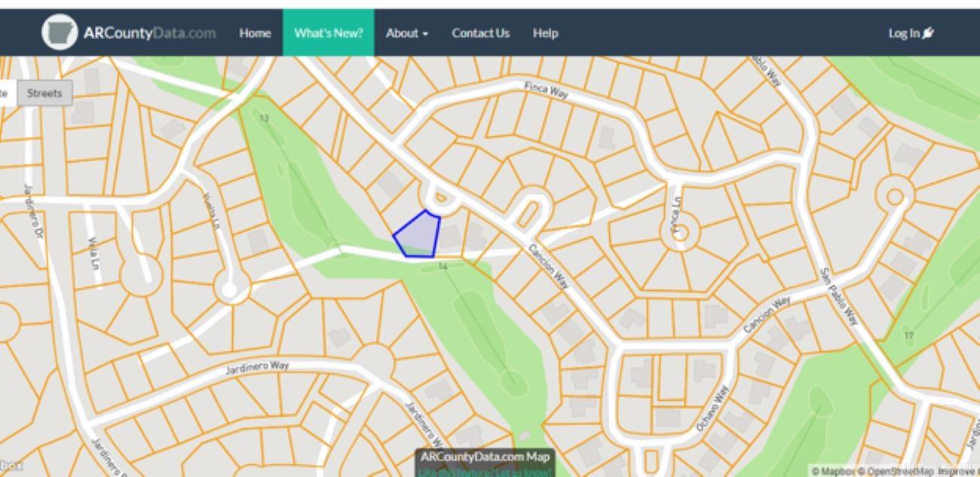This screenshot has width=980, height=477.
Task: Open the Help page
Action: pos(545,33)
